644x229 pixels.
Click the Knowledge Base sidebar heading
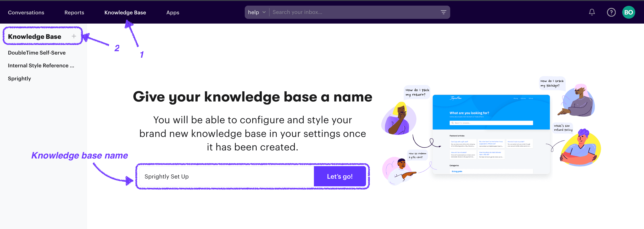point(35,36)
